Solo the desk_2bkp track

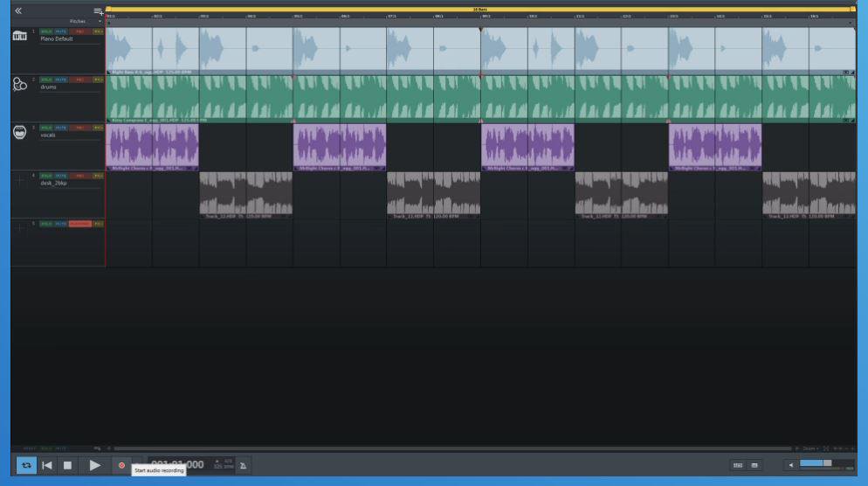click(x=46, y=176)
